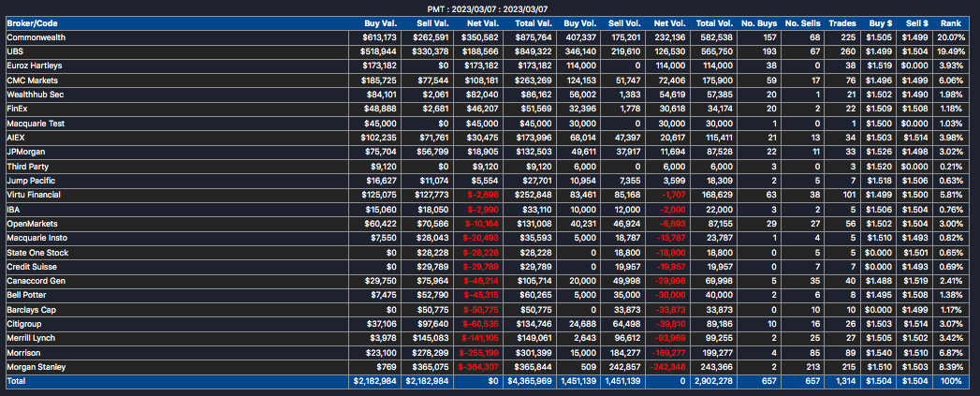
Task: Click total volume cell 2,902,278
Action: tap(713, 381)
